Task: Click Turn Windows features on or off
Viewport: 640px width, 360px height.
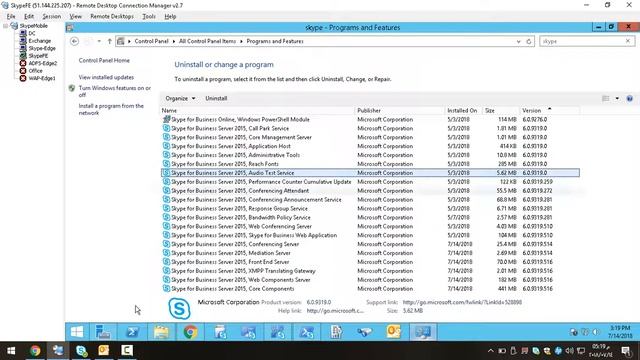Action: [115, 91]
